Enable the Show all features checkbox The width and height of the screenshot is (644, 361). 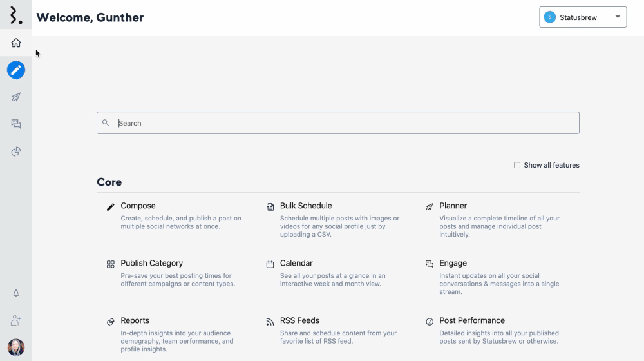pos(517,165)
